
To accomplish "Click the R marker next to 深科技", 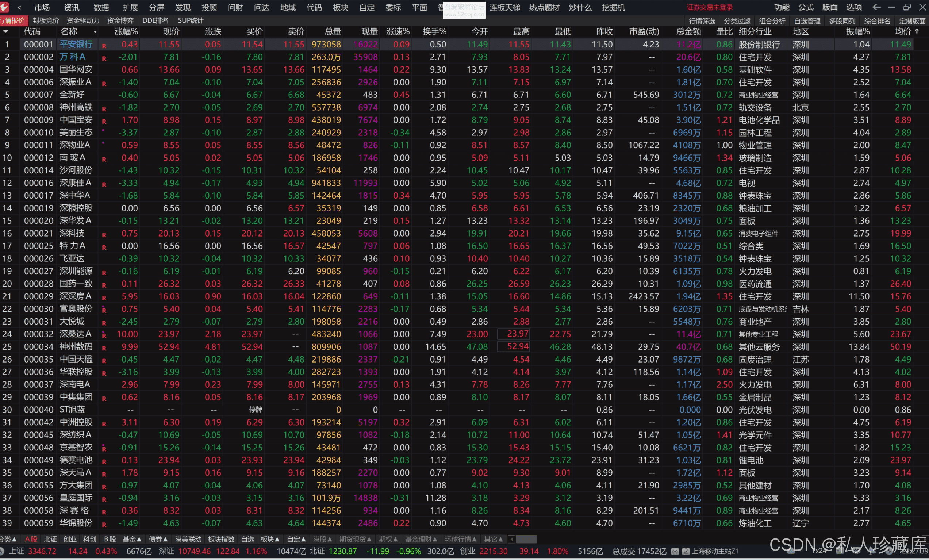I will click(104, 235).
